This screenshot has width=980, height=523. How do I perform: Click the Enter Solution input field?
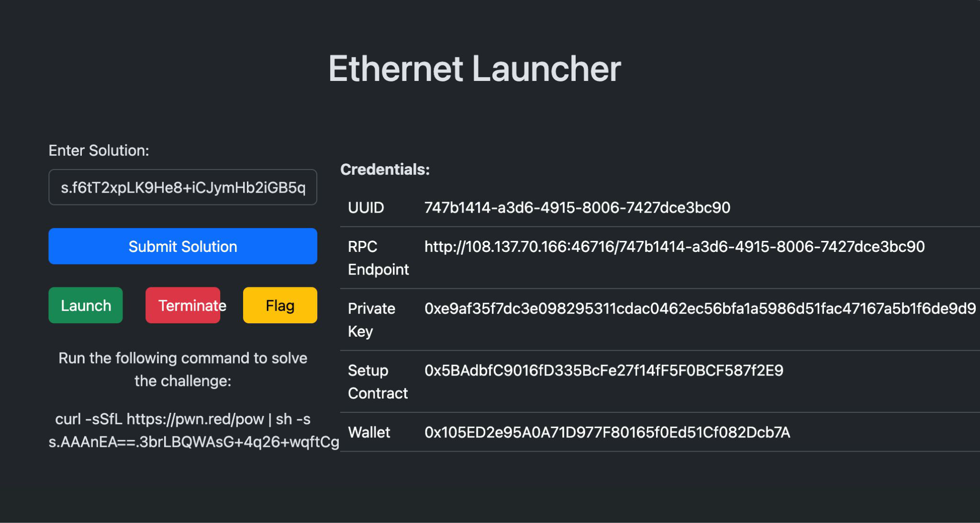[182, 187]
